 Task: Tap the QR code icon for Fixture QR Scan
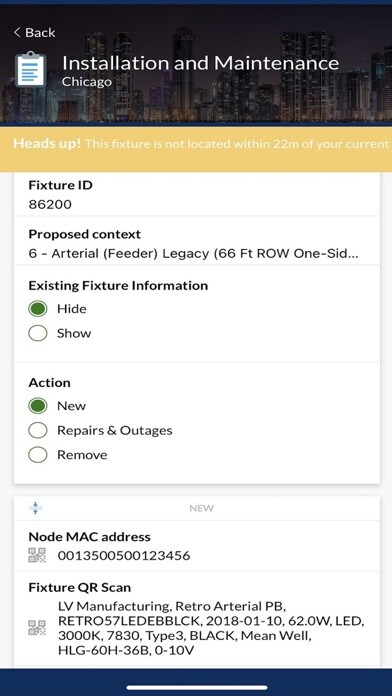37,627
